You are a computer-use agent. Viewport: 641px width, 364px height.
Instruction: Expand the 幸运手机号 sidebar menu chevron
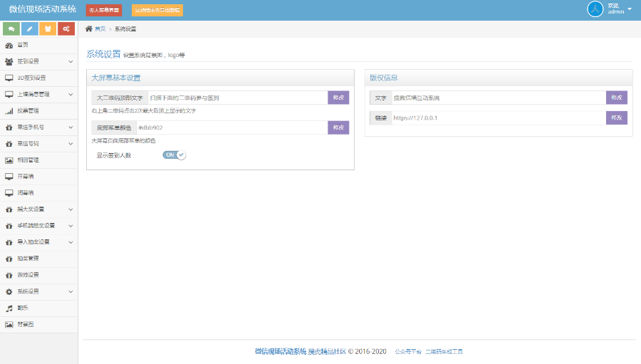point(71,128)
